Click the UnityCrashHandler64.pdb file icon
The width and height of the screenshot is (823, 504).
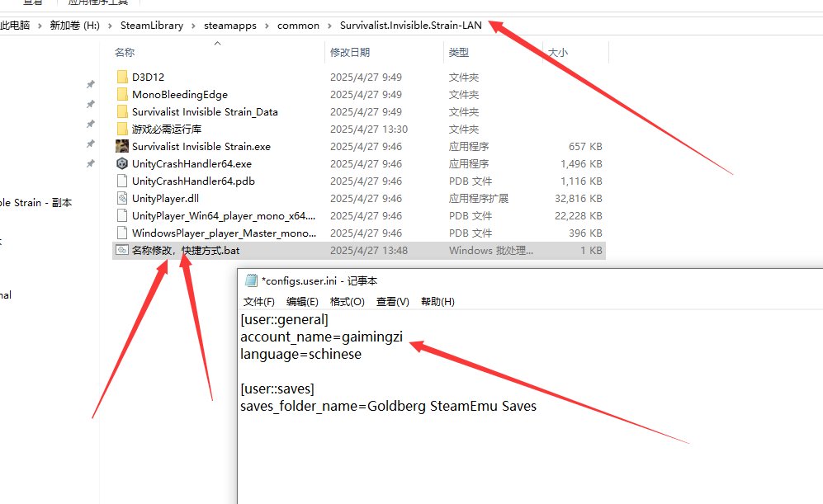click(122, 181)
